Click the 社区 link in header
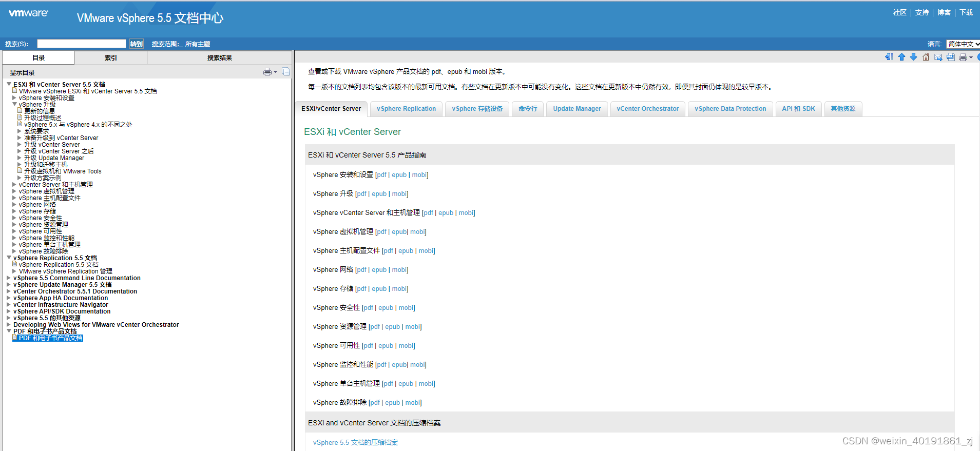Viewport: 980px width, 451px height. click(x=900, y=13)
